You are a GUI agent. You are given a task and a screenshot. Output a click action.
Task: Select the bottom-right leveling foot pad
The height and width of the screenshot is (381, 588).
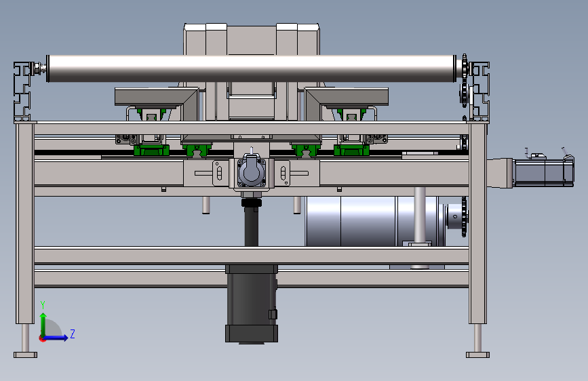(477, 355)
